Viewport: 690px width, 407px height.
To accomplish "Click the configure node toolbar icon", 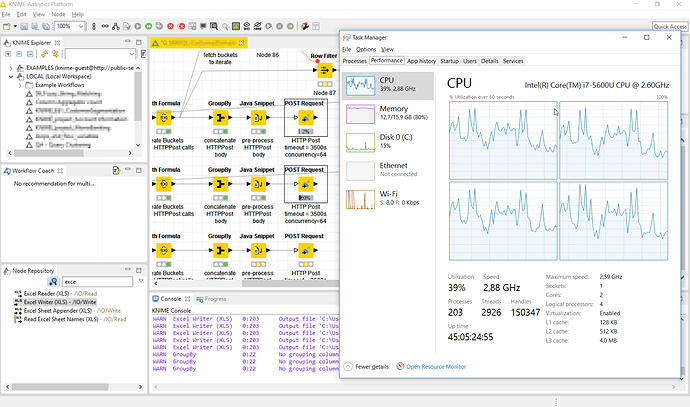I will (127, 26).
